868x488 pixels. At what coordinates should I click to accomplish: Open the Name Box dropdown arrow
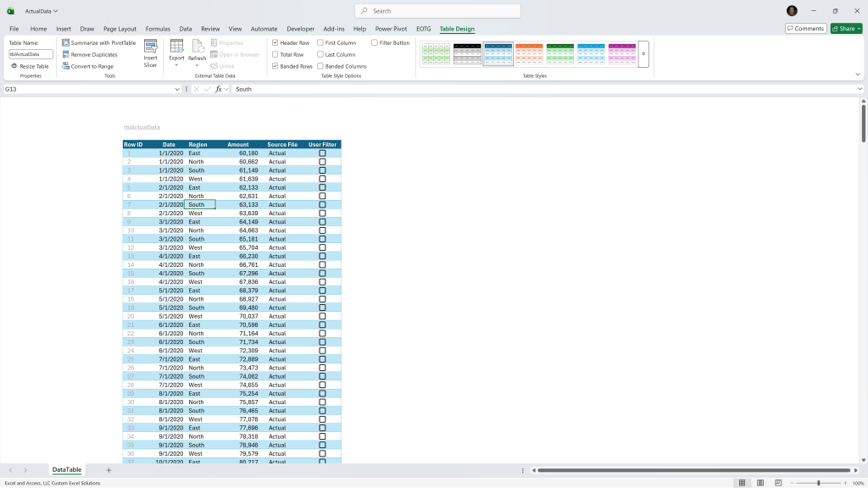click(x=177, y=89)
